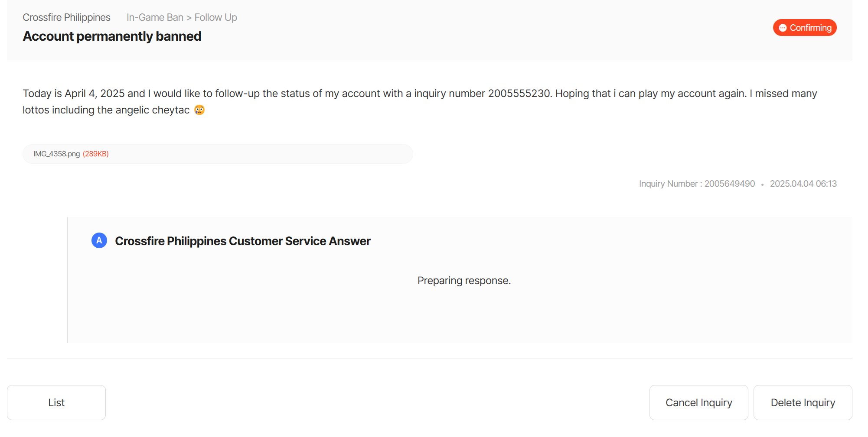Cancel the inquiry
This screenshot has height=437, width=868.
tap(698, 402)
